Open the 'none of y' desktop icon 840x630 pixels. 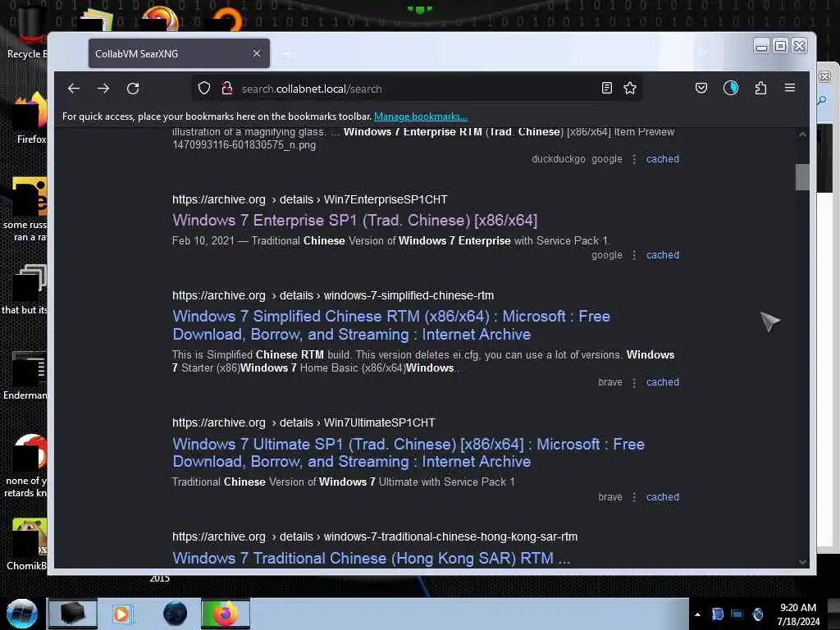click(x=25, y=466)
